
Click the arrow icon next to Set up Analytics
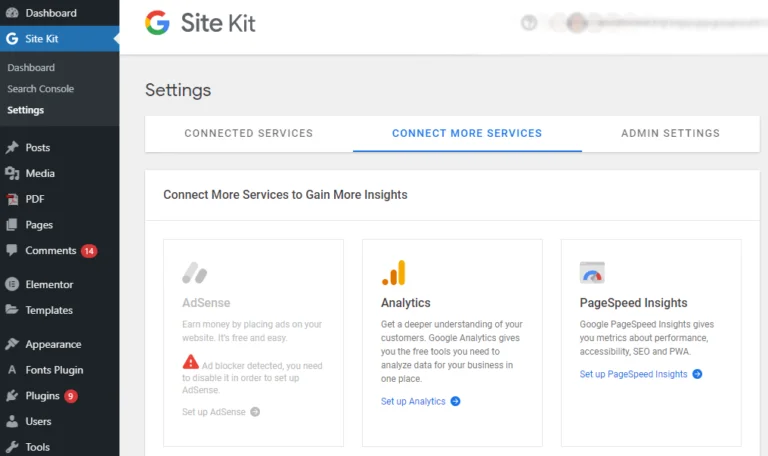pyautogui.click(x=456, y=401)
